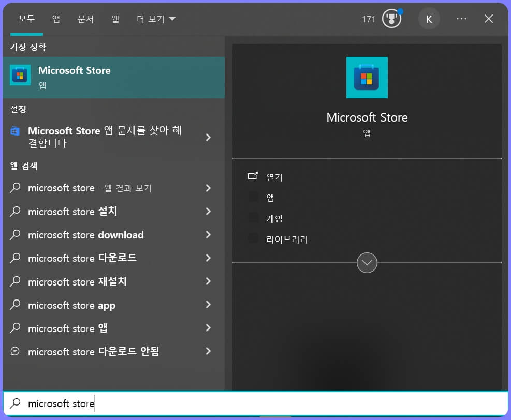511x420 pixels.
Task: Switch to the 앱 tab
Action: (x=56, y=19)
